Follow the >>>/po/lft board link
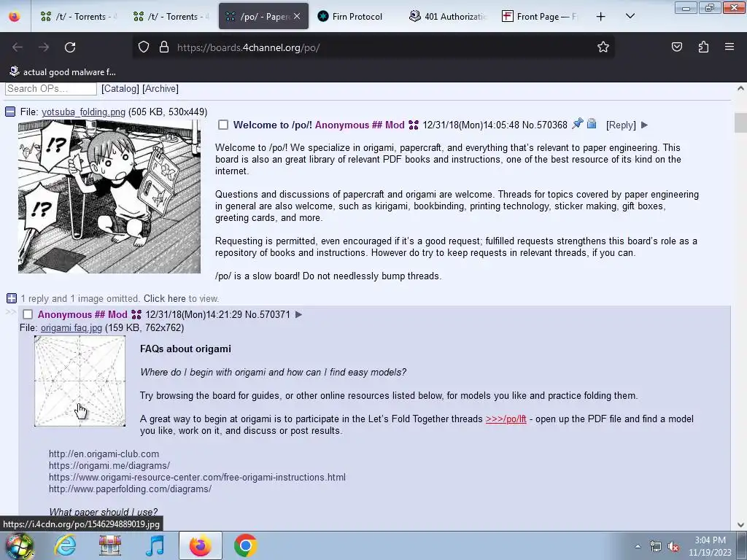The image size is (747, 560). [x=506, y=419]
